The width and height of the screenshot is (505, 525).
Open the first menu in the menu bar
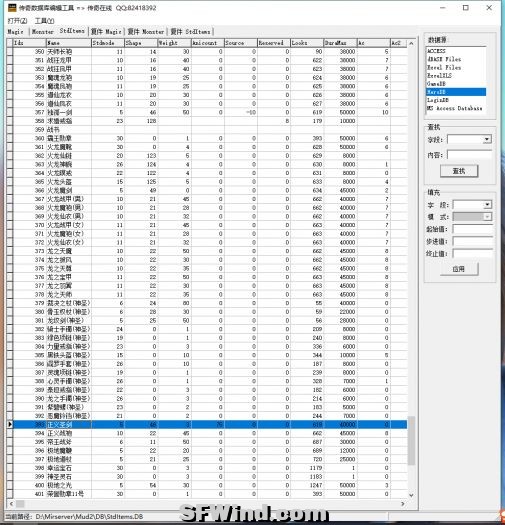[17, 21]
